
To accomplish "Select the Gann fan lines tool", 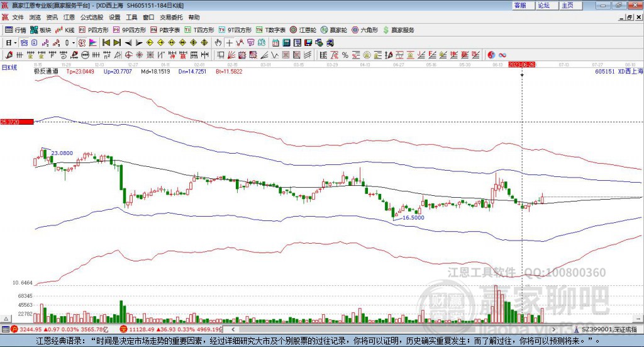I will 231,55.
